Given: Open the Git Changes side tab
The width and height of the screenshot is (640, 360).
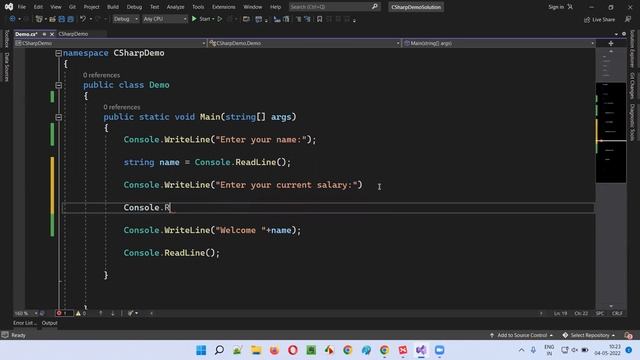Looking at the screenshot, I should (x=632, y=86).
